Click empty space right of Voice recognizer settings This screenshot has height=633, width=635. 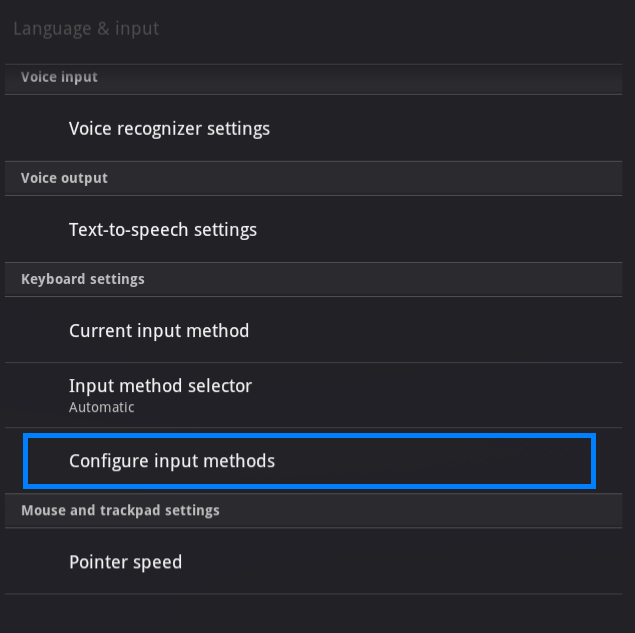click(450, 129)
